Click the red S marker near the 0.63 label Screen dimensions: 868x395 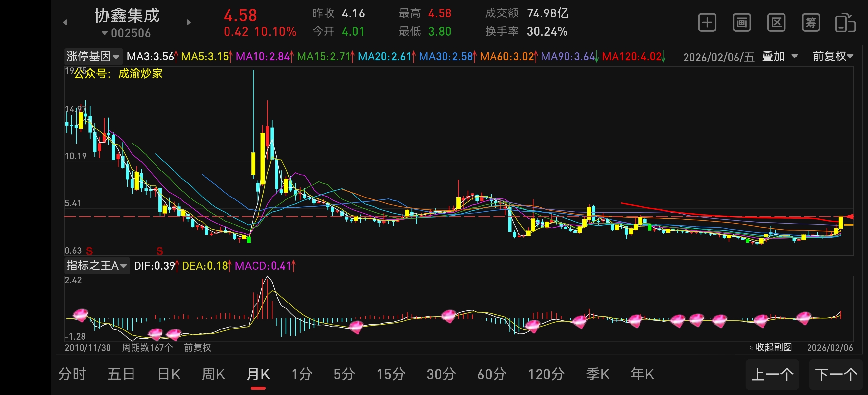tap(89, 250)
